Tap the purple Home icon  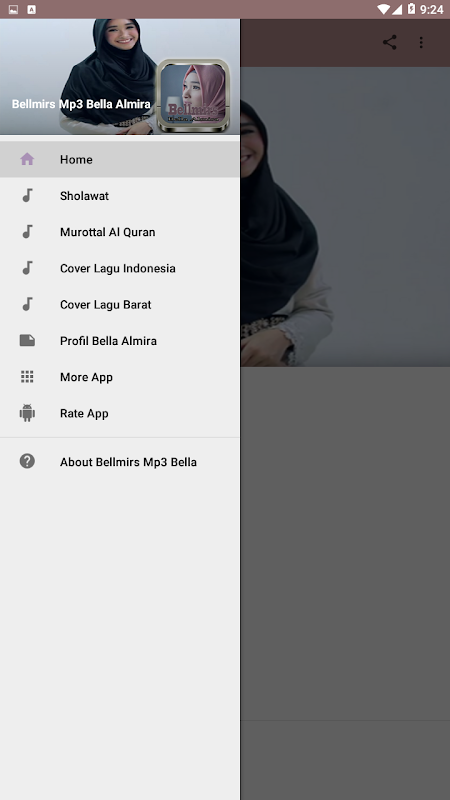click(x=27, y=159)
